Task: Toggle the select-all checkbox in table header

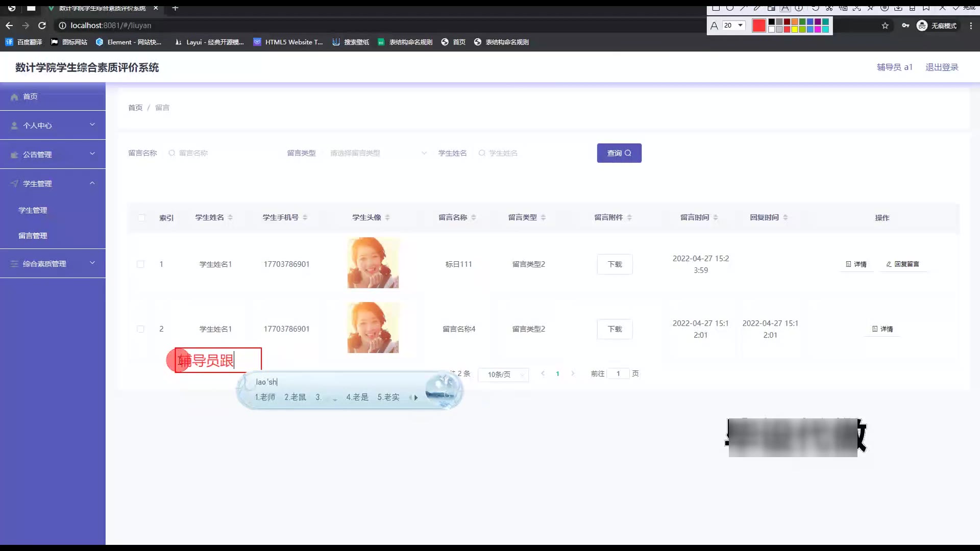Action: coord(141,218)
